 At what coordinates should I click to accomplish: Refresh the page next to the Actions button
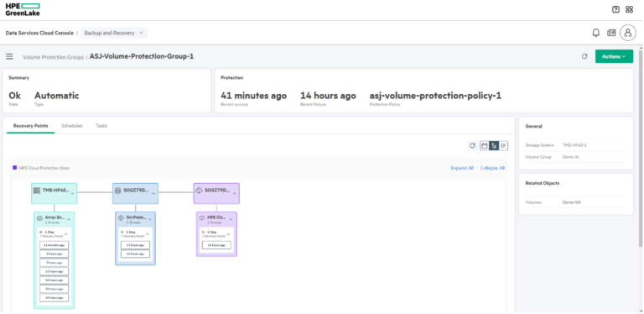coord(584,57)
